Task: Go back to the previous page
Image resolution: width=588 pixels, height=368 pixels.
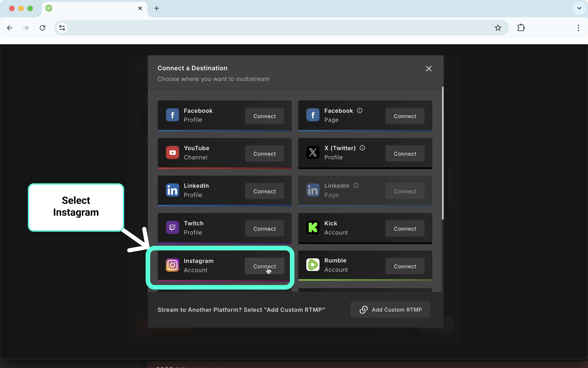Action: 10,28
